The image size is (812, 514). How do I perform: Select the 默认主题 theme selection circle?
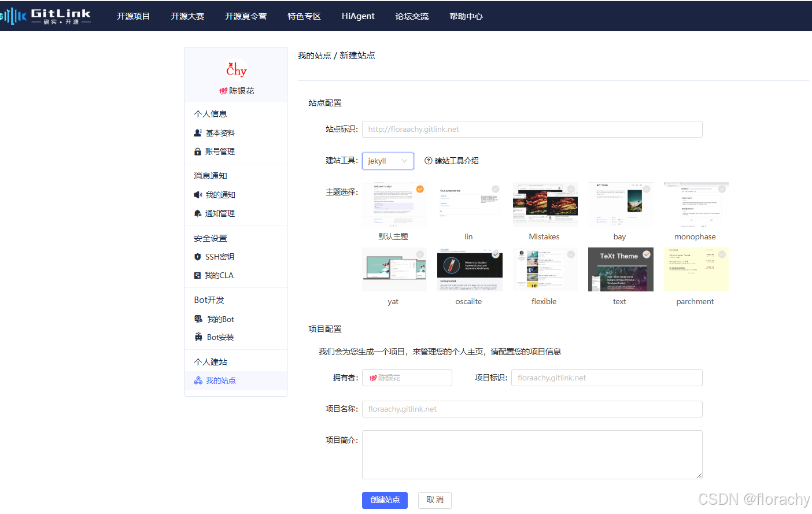(420, 189)
